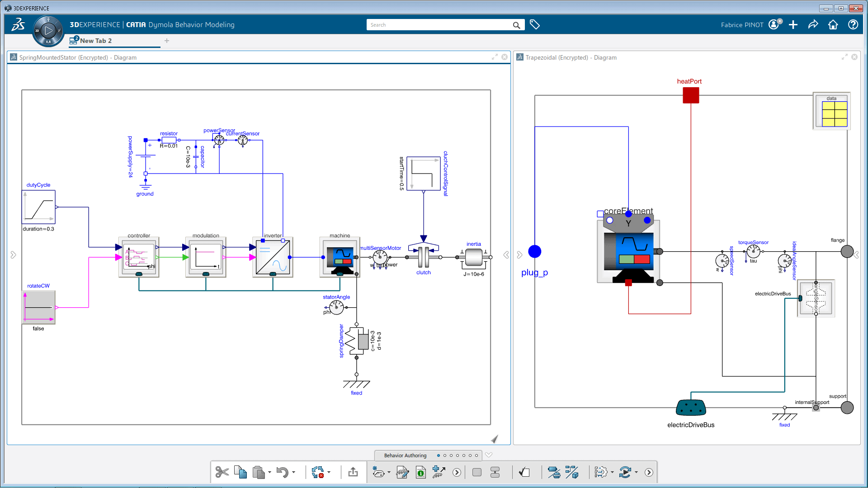Viewport: 868px width, 488px height.
Task: Select the red heatPort connector square
Action: pyautogui.click(x=691, y=95)
